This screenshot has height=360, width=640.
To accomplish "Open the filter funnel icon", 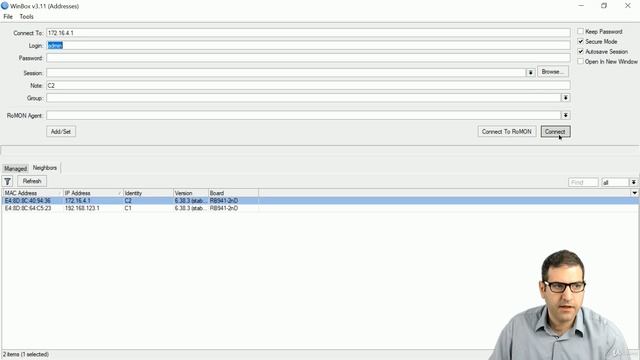I will [8, 181].
